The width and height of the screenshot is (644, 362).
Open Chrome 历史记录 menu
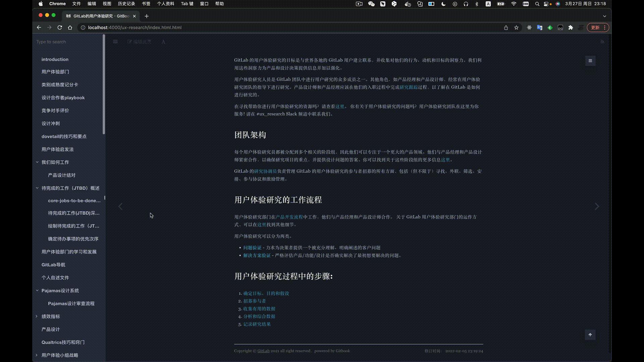tap(126, 4)
